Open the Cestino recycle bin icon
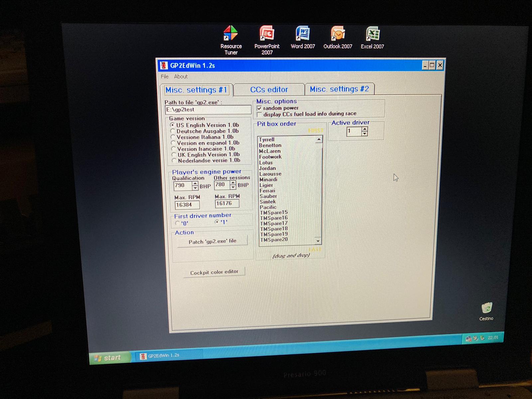 click(x=486, y=309)
